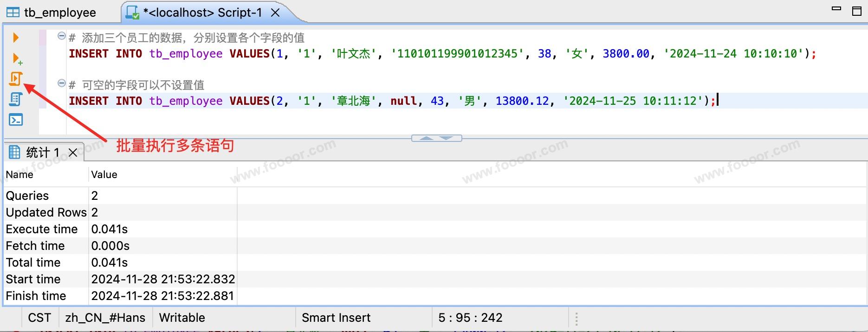Image resolution: width=868 pixels, height=332 pixels.
Task: Minimize the editor panel
Action: (x=836, y=9)
